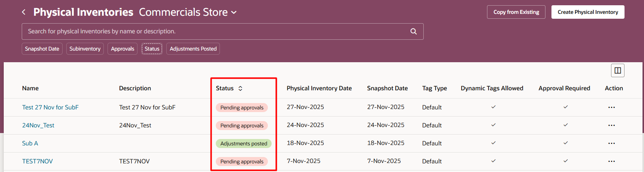Open actions menu for 24Nov_Test row
This screenshot has width=644, height=172.
click(x=611, y=125)
